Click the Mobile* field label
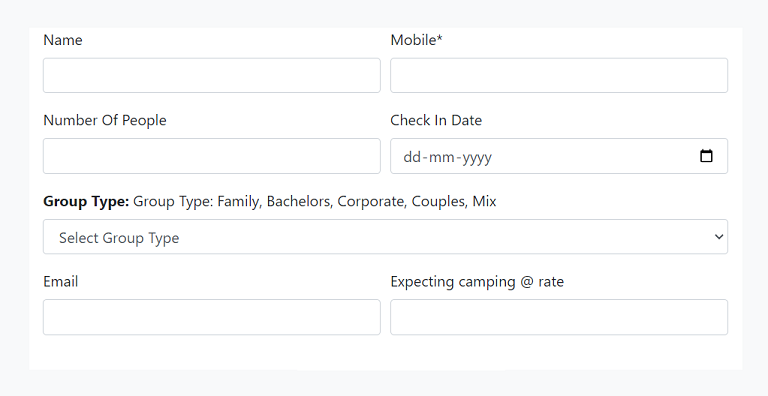The height and width of the screenshot is (396, 768). (x=416, y=40)
